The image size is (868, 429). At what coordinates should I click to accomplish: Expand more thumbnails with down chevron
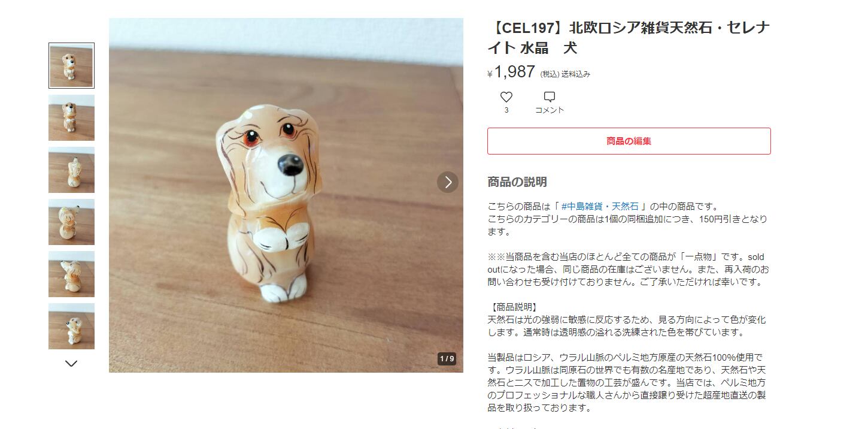(71, 363)
